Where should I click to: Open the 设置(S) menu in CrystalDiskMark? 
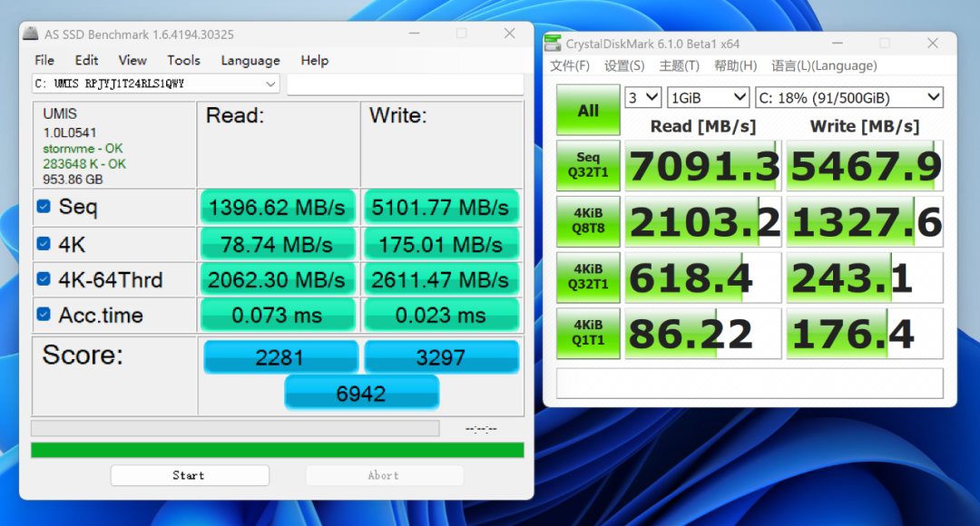(x=624, y=65)
